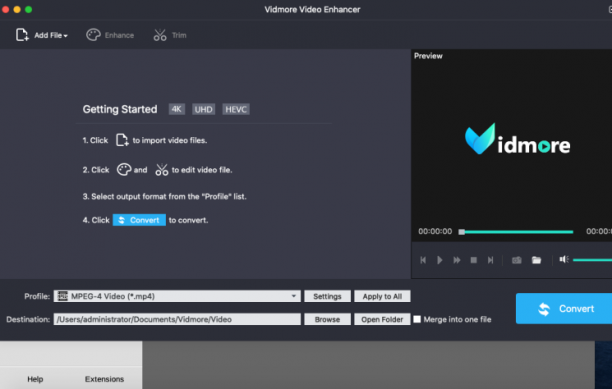Open snapshot folder icon in preview
Screen dimensions: 612x389
pos(536,260)
